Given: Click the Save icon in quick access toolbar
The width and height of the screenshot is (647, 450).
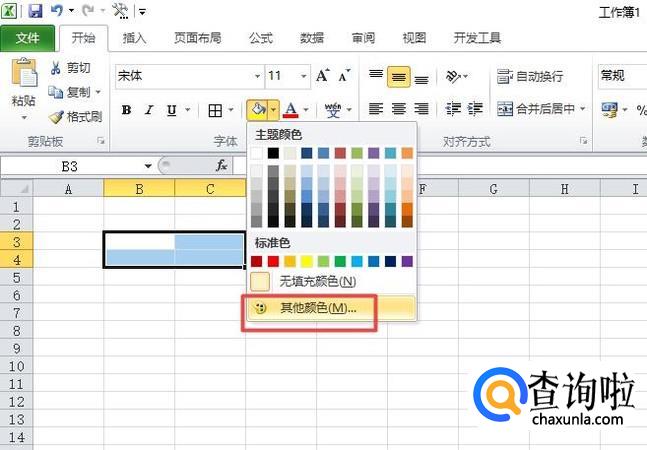Looking at the screenshot, I should [35, 10].
